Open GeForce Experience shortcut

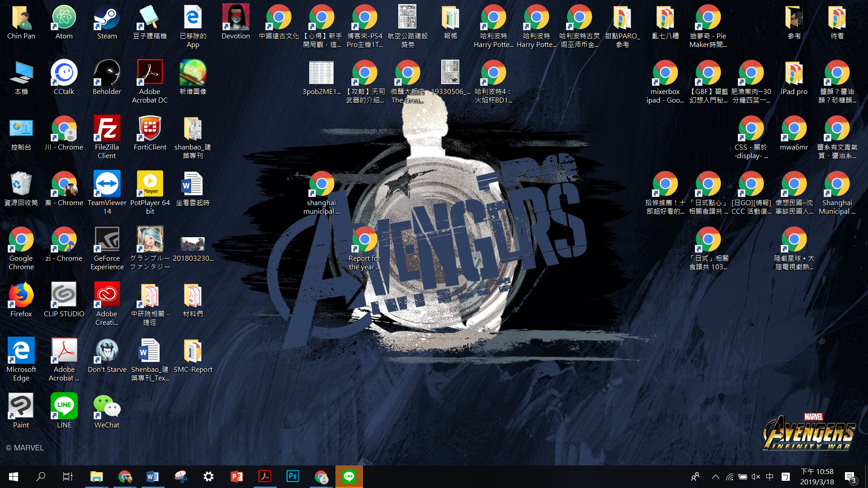pos(107,249)
